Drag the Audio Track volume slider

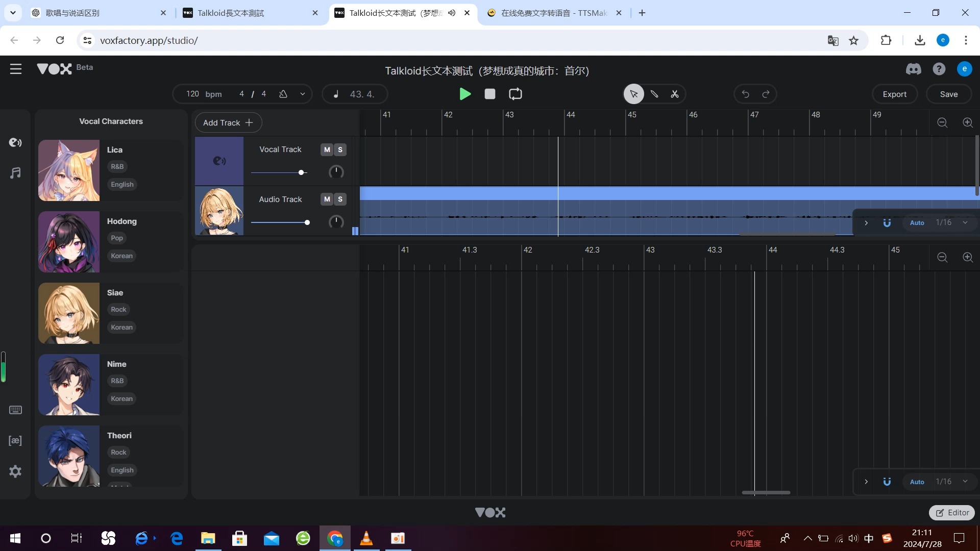coord(306,222)
